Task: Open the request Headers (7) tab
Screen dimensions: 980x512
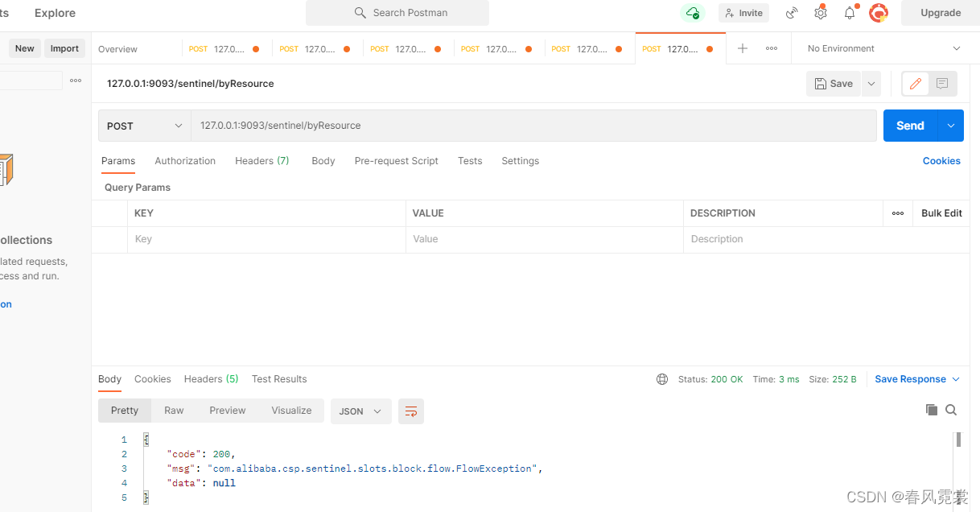Action: click(262, 161)
